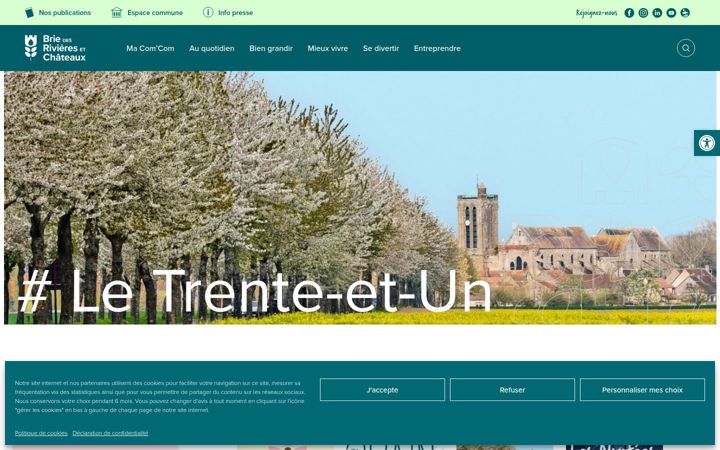Screen dimensions: 720x450
Task: Click the Nos publications link text
Action: tap(65, 13)
